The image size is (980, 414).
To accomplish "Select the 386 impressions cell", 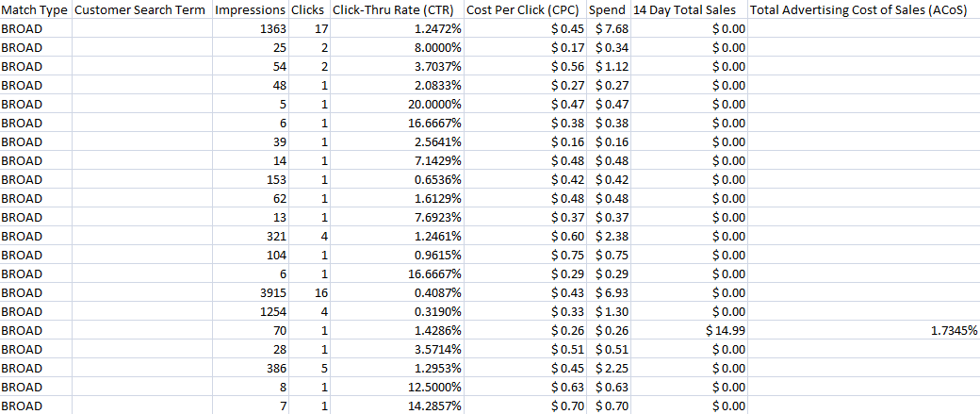I will 251,368.
